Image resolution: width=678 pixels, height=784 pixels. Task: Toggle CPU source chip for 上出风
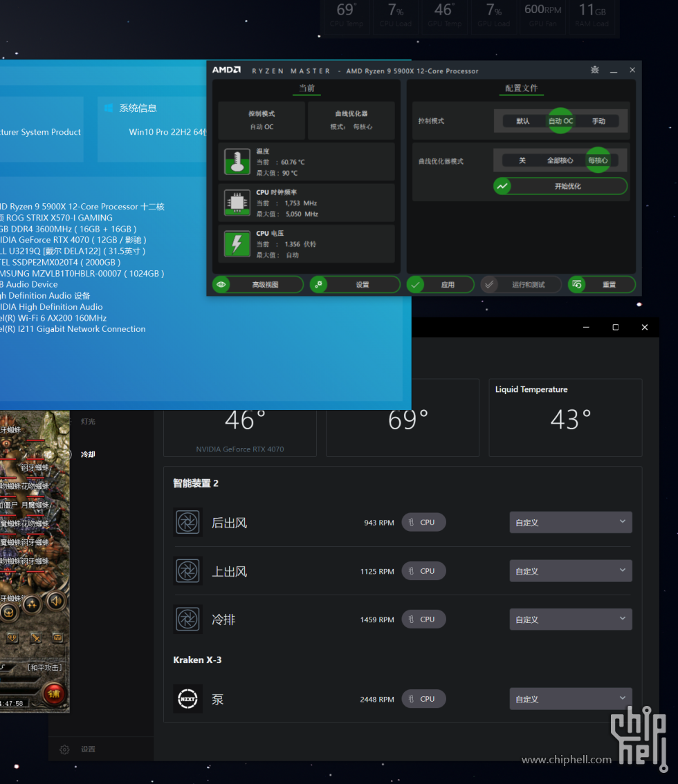423,571
